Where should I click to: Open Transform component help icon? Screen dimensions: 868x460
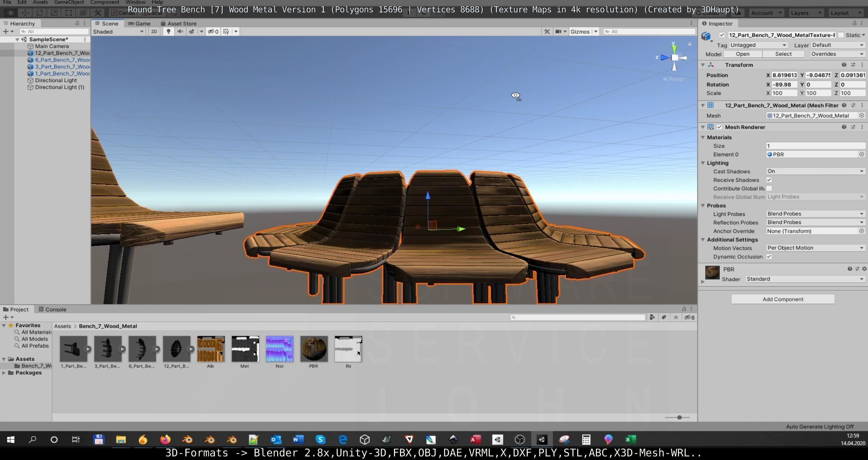(x=844, y=65)
